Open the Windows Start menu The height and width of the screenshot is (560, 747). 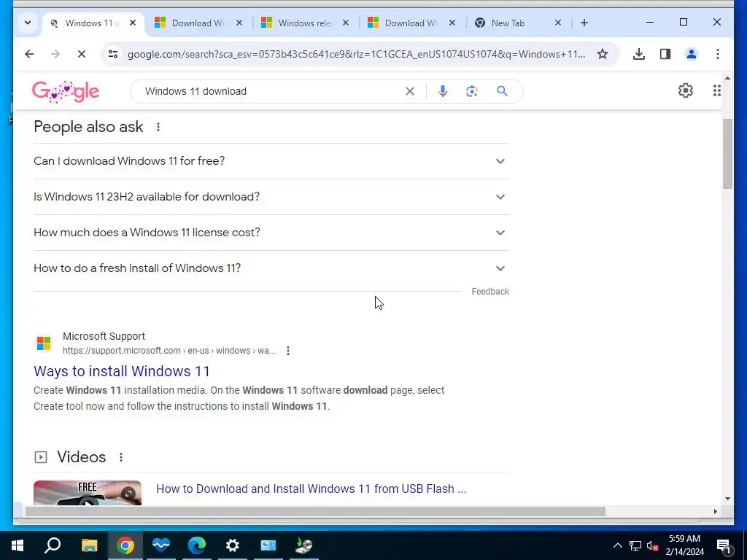pos(18,545)
